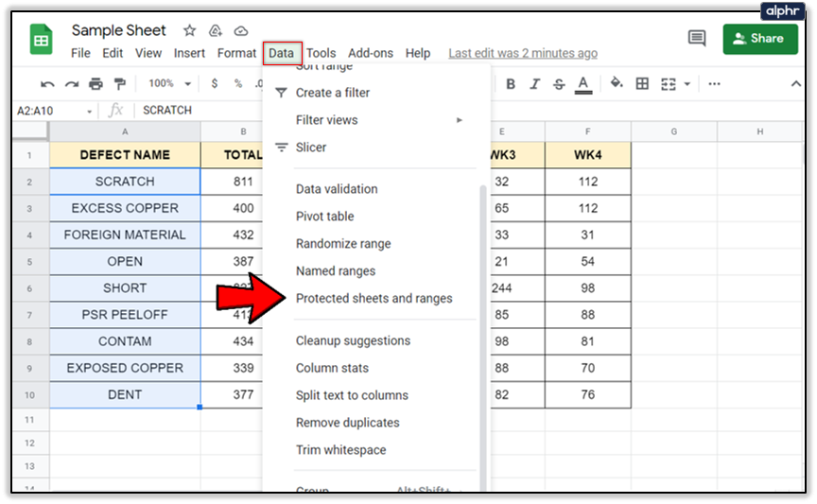Open the fill color bucket

(617, 84)
